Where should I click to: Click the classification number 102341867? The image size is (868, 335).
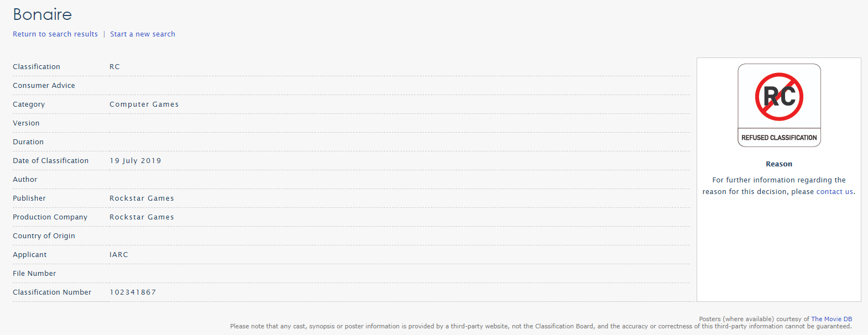[133, 292]
